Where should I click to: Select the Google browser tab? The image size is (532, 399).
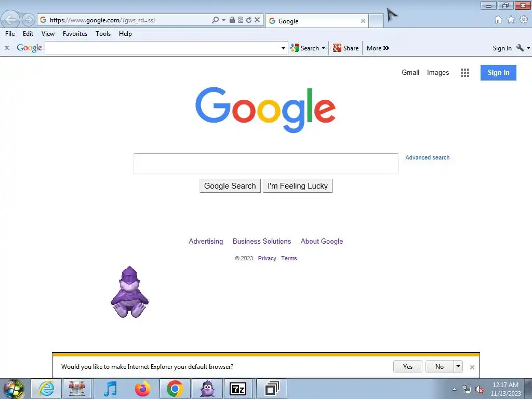click(316, 21)
